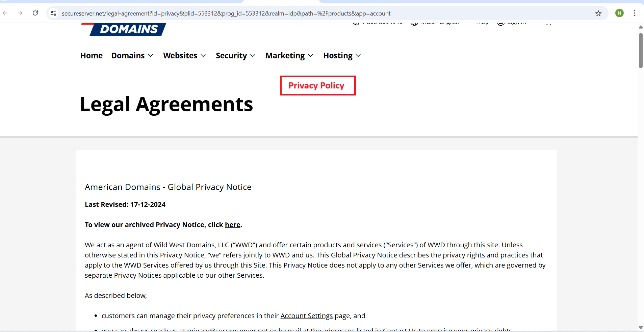Click the browser back arrow
This screenshot has height=332, width=644.
click(5, 13)
